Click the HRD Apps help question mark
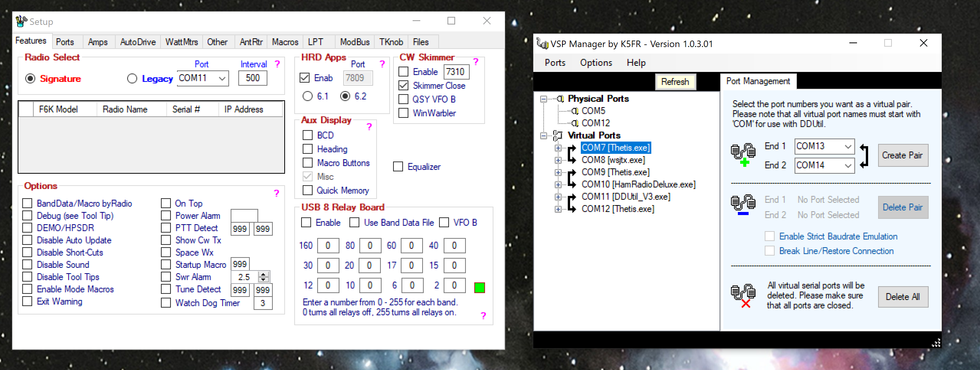 coord(382,64)
